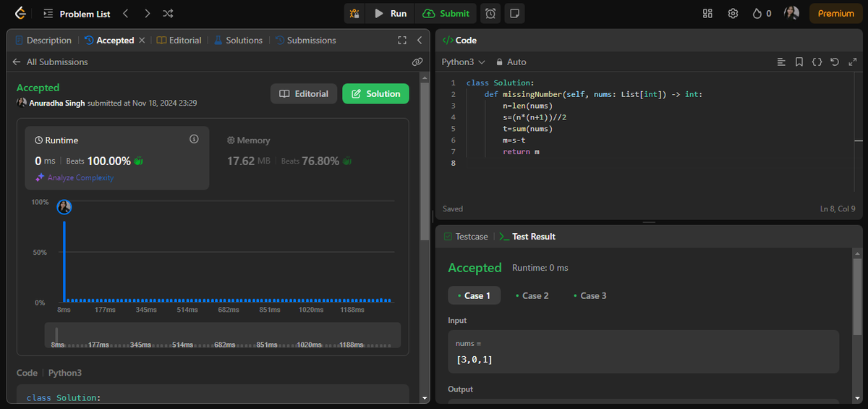Close the Accepted tab

[x=142, y=41]
